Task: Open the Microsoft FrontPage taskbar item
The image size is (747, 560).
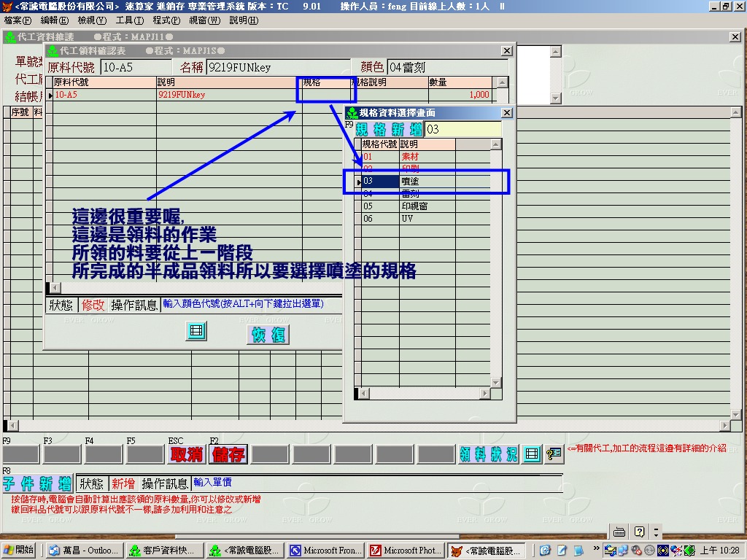Action: pos(325,551)
